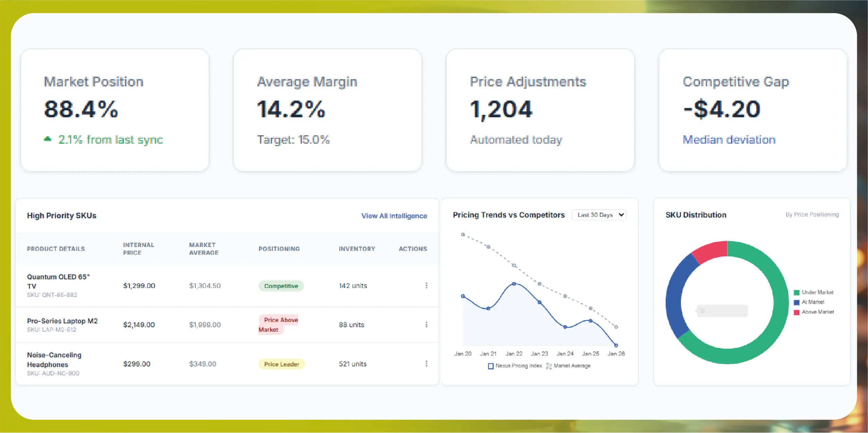The width and height of the screenshot is (868, 433).
Task: Open actions menu for Quantum OLED TV row
Action: coord(426,285)
